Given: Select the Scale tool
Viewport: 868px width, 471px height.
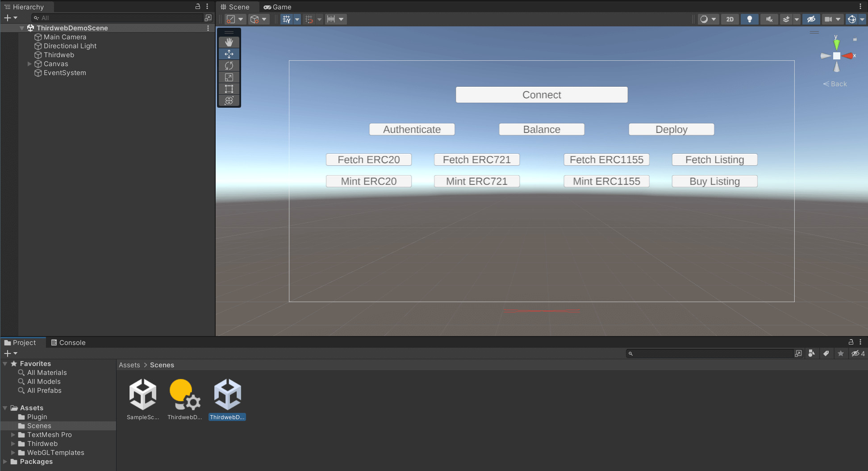Looking at the screenshot, I should click(x=229, y=77).
